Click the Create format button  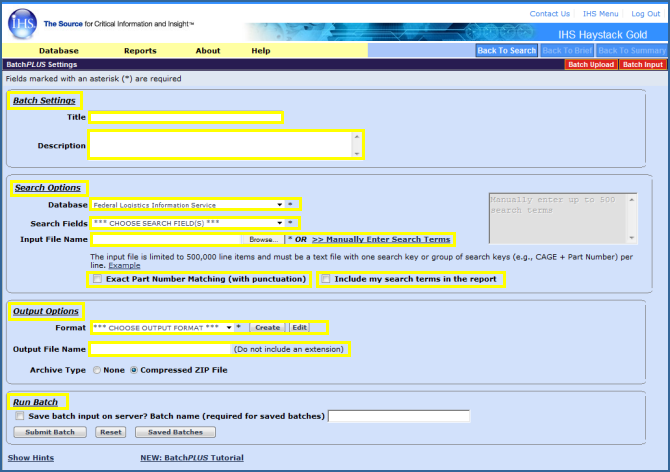(267, 328)
